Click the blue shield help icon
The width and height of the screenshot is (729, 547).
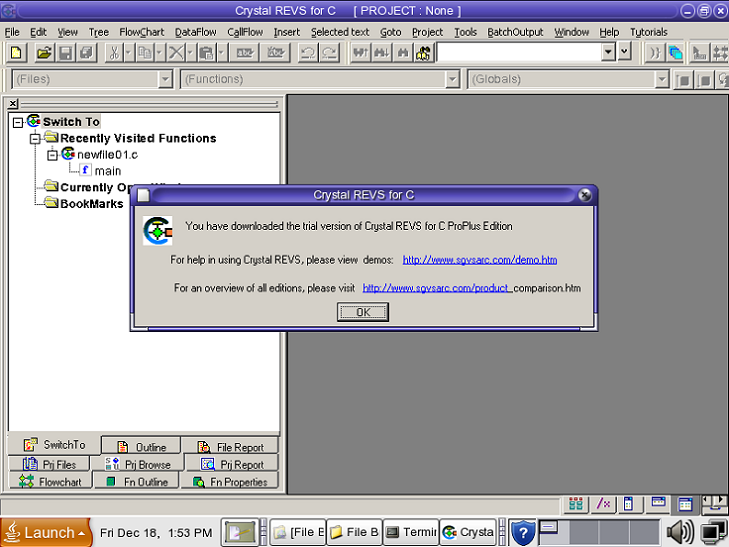click(523, 532)
